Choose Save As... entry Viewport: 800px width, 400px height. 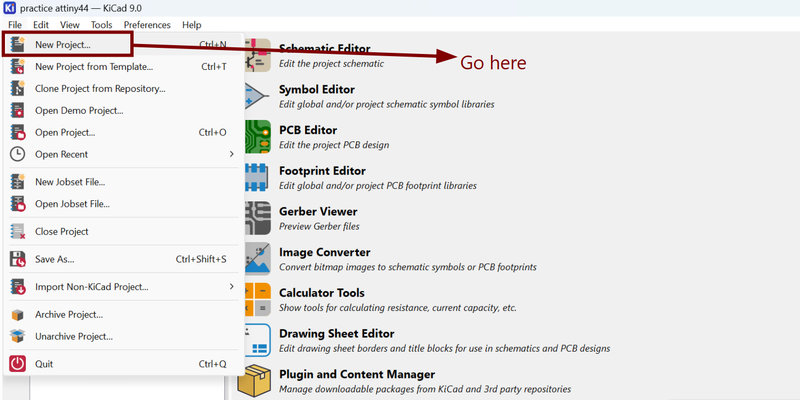click(121, 259)
